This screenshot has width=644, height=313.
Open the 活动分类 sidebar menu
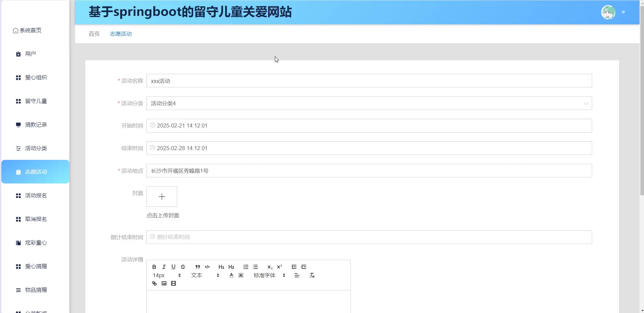point(35,148)
